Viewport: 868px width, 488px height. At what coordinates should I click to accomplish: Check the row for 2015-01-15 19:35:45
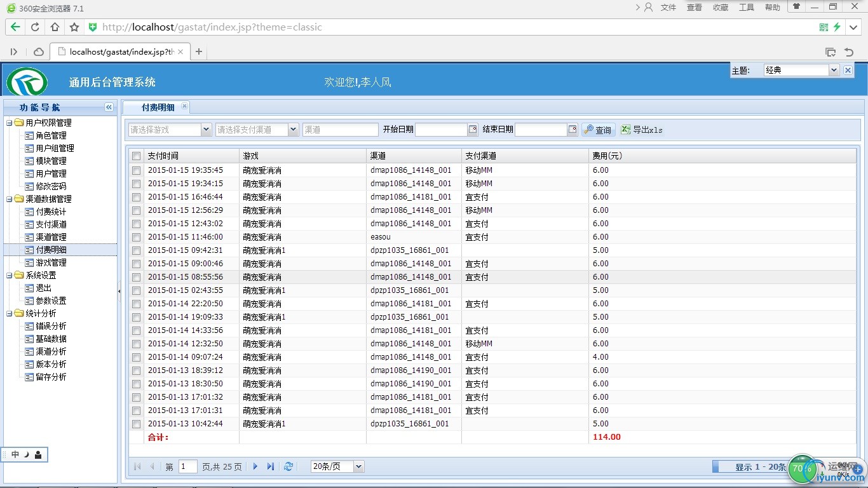(136, 170)
